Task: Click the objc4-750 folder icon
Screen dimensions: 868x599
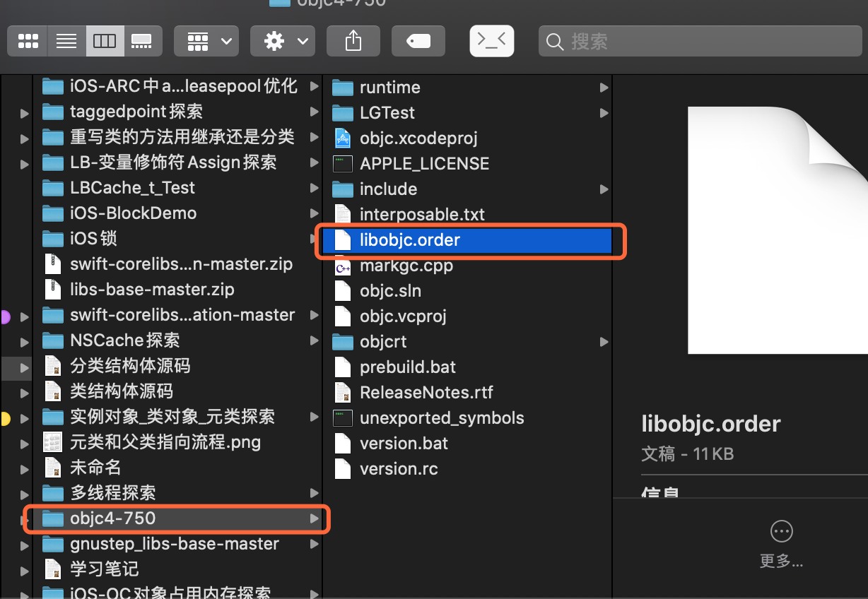Action: coord(53,518)
